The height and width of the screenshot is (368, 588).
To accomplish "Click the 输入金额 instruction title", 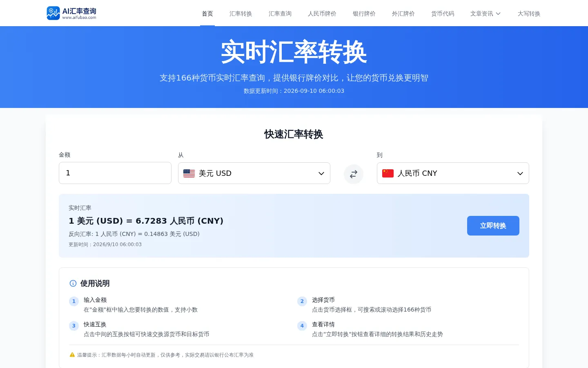I will click(95, 300).
